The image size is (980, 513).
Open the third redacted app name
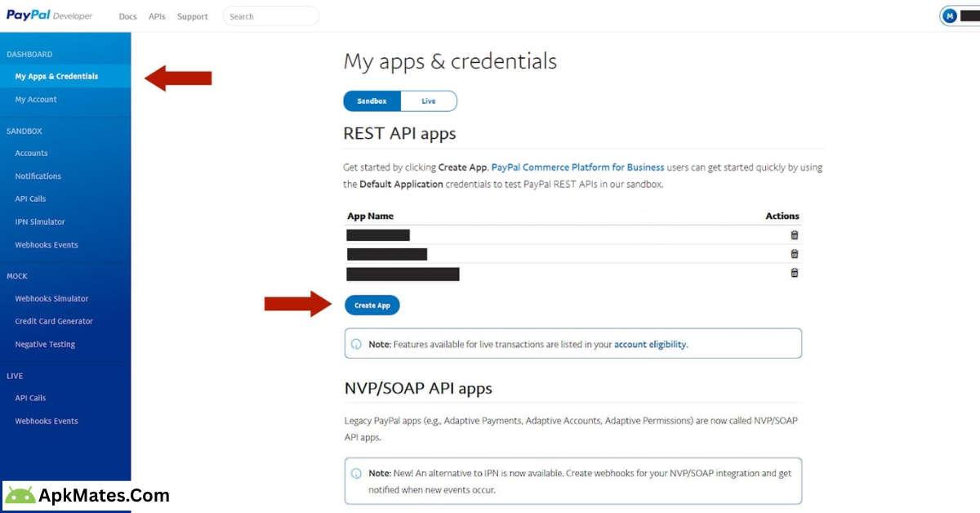click(x=403, y=274)
